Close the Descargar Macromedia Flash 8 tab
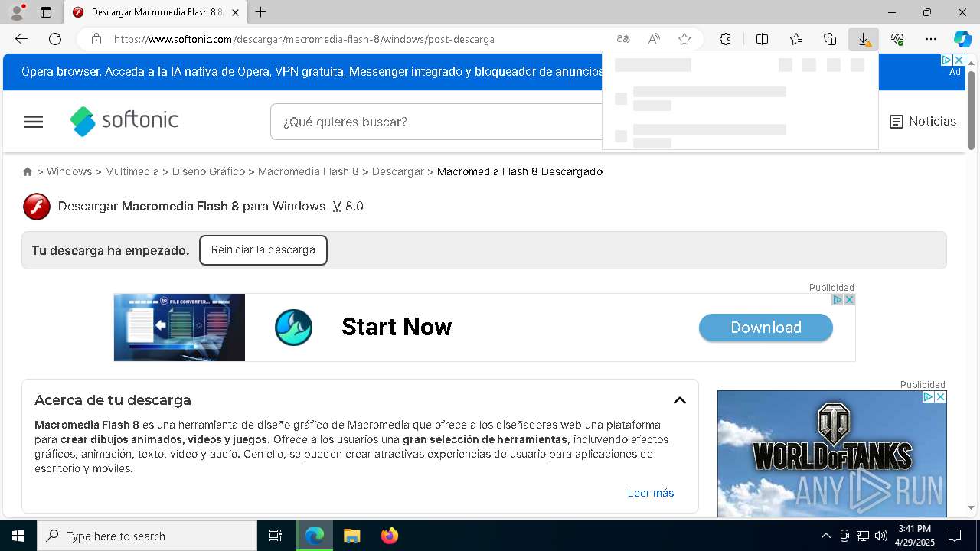The image size is (980, 551). pyautogui.click(x=235, y=12)
